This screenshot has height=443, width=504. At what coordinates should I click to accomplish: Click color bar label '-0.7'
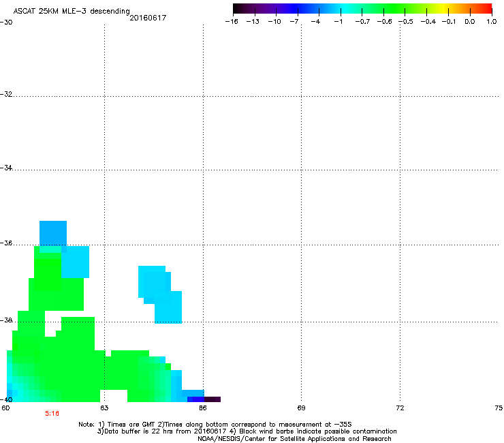coord(362,22)
